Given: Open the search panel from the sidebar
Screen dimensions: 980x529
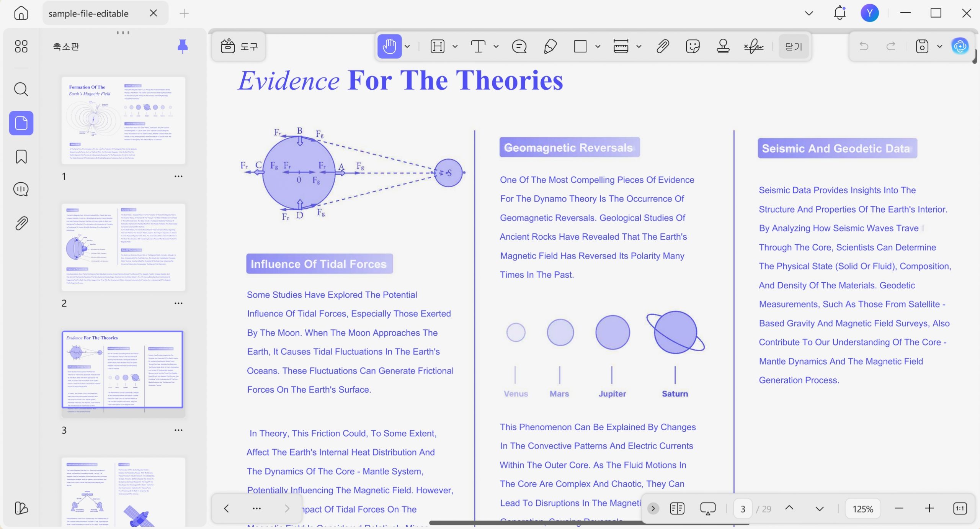Looking at the screenshot, I should pos(21,89).
